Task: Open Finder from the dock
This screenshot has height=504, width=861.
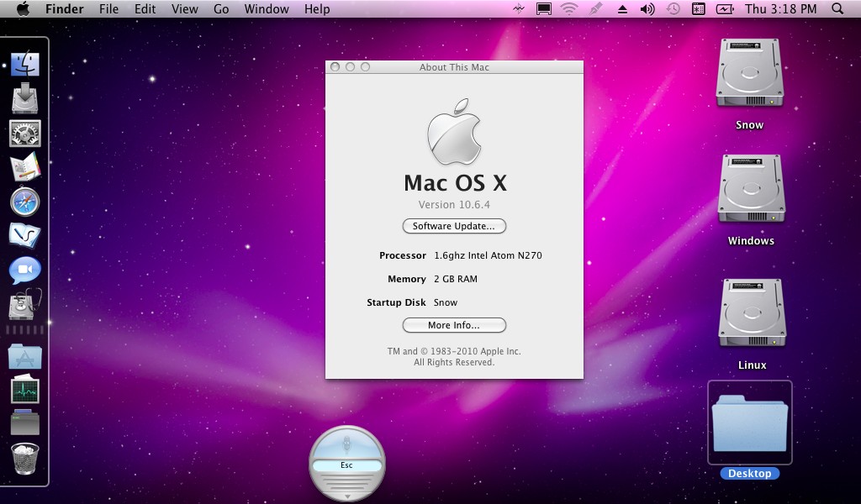Action: coord(25,64)
